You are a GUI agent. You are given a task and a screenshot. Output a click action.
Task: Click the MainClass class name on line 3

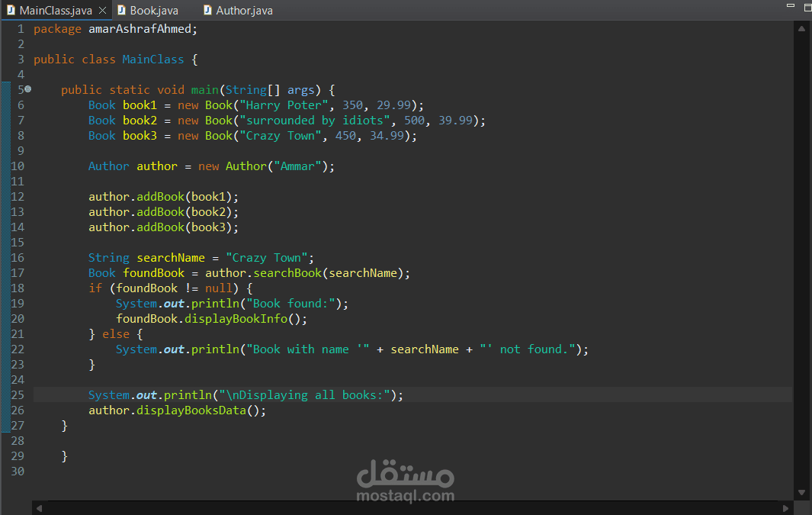coord(152,60)
